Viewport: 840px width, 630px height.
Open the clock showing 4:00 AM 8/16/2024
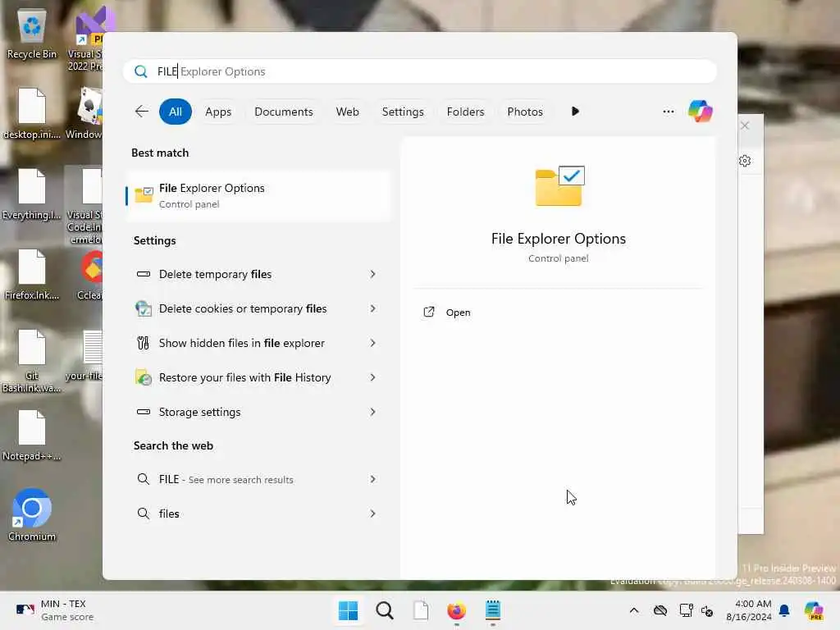pyautogui.click(x=749, y=610)
